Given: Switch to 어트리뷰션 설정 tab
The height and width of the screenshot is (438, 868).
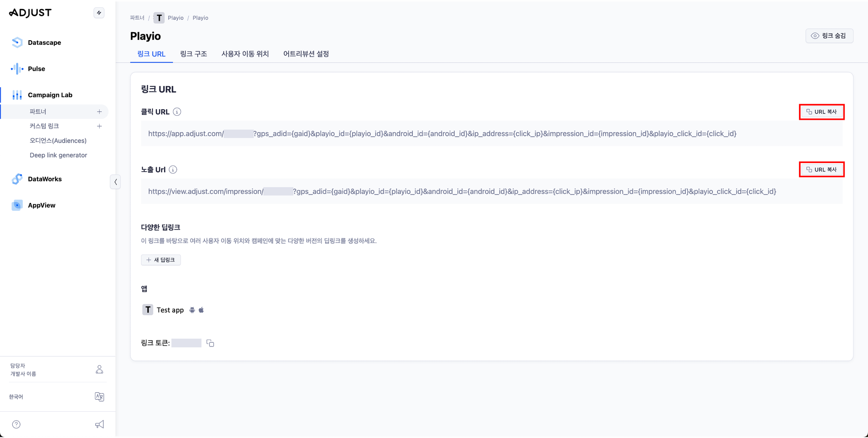Looking at the screenshot, I should pos(306,54).
